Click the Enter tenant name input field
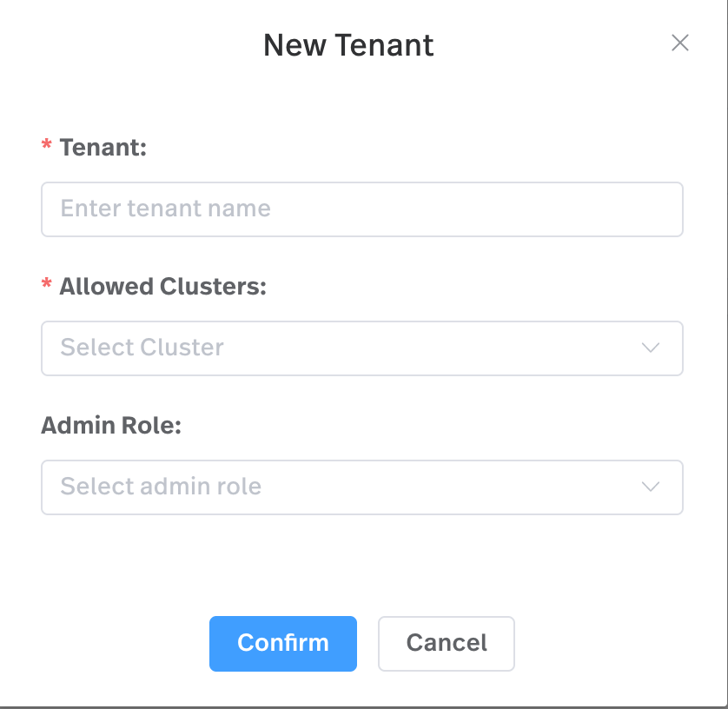The width and height of the screenshot is (728, 709). [x=362, y=209]
